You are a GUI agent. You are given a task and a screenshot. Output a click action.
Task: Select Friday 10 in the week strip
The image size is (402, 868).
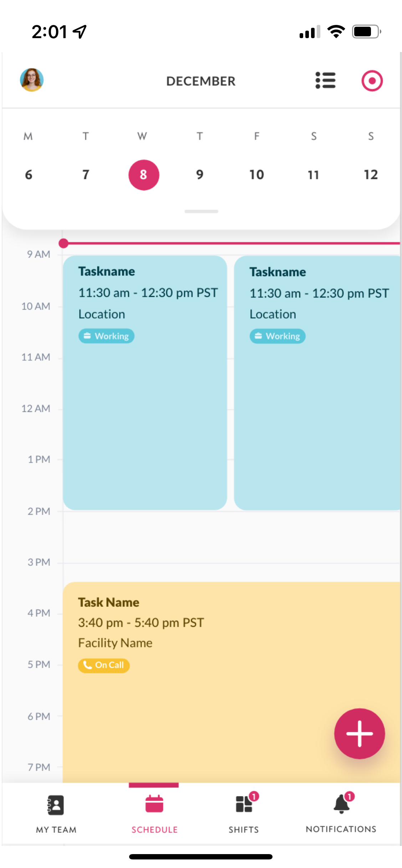pos(256,175)
